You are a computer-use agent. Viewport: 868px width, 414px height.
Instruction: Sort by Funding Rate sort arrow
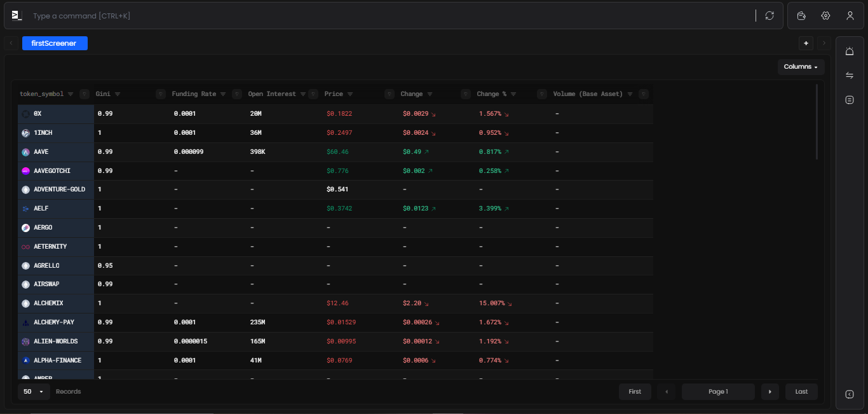pyautogui.click(x=223, y=94)
